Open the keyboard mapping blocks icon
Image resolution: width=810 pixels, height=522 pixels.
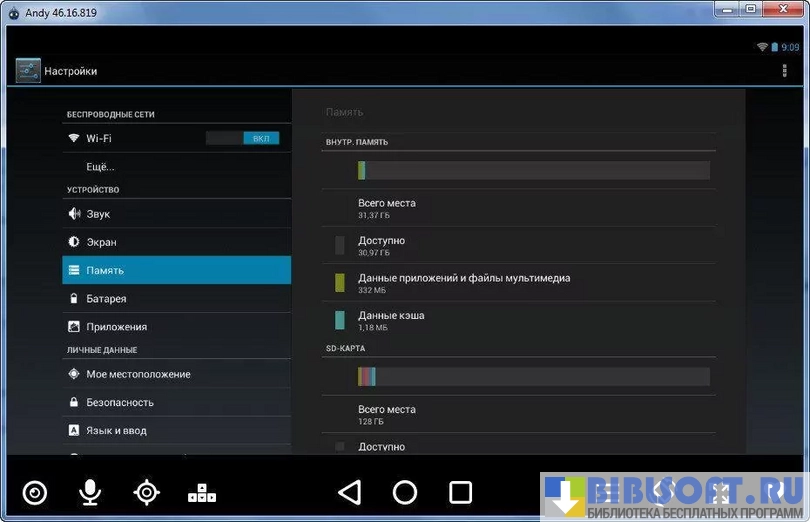(x=202, y=492)
